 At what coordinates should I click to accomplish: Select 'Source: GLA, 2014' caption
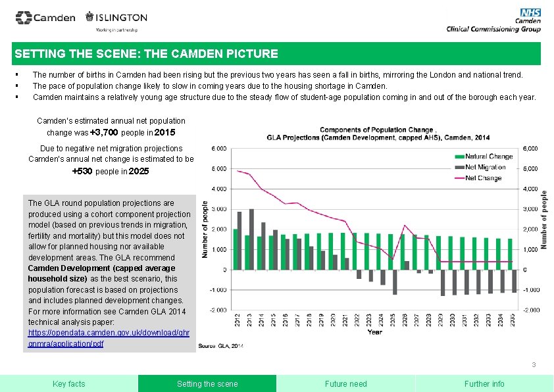[221, 346]
